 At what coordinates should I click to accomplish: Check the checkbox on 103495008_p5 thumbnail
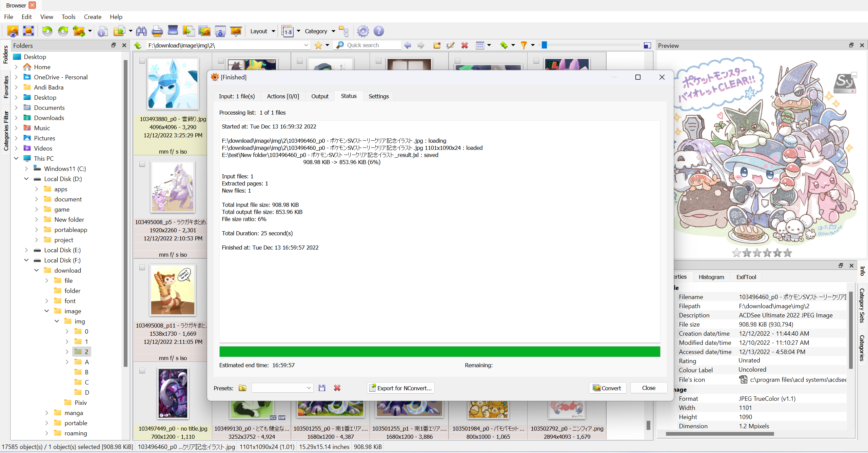142,164
